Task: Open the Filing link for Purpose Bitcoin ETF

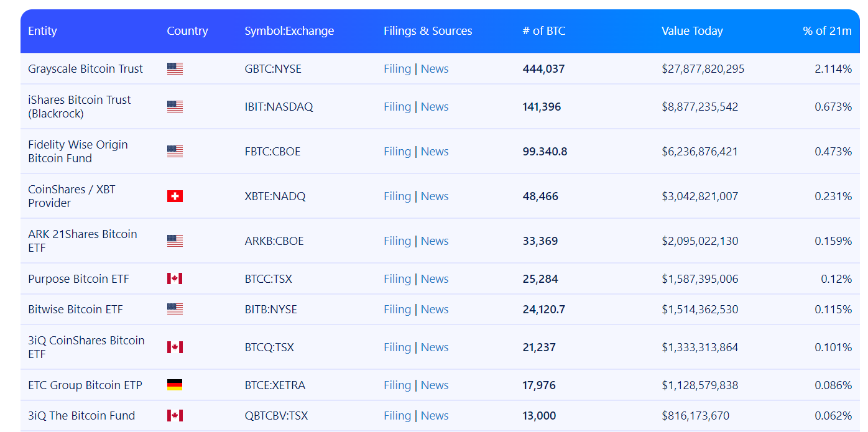Action: point(397,279)
